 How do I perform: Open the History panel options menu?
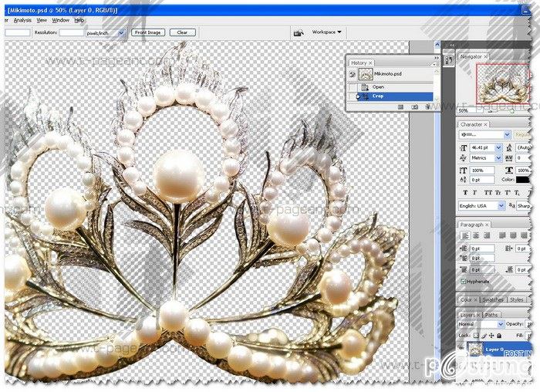click(436, 64)
